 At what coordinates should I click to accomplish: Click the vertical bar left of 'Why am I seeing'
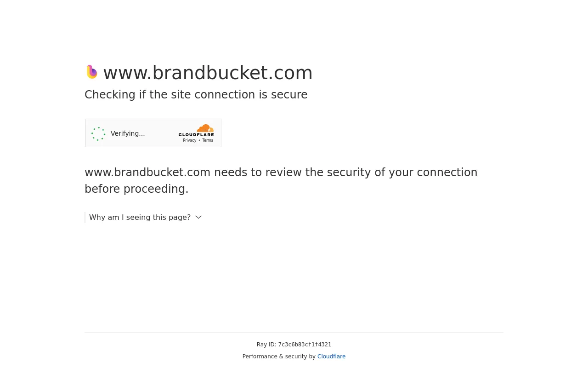tap(85, 217)
